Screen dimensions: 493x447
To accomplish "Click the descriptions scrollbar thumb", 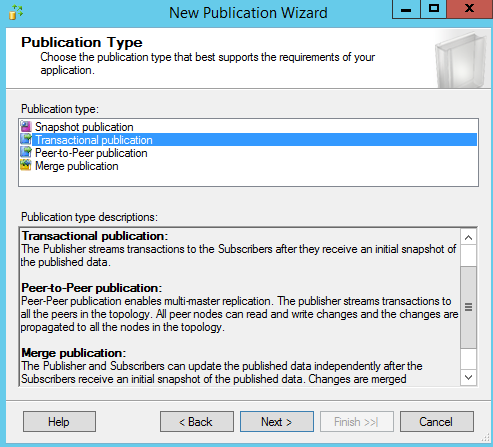I will click(x=468, y=307).
